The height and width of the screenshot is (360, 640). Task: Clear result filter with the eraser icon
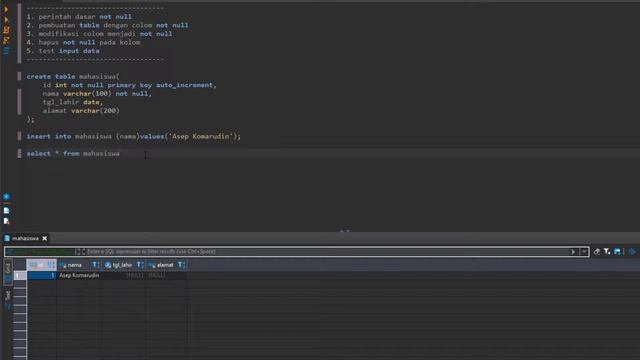597,252
